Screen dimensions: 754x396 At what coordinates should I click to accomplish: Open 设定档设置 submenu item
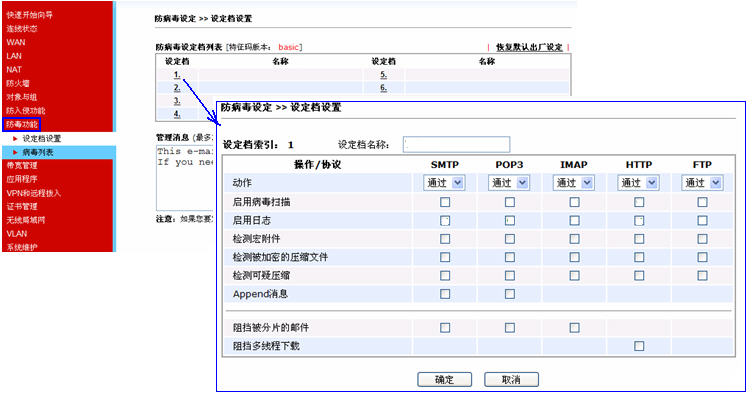tap(41, 138)
